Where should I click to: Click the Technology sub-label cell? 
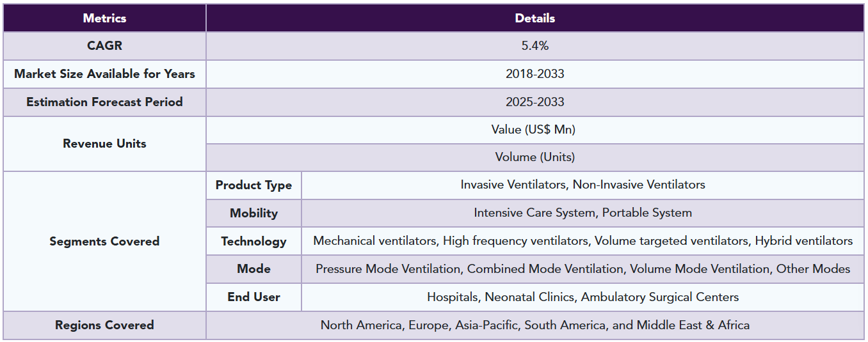[253, 242]
